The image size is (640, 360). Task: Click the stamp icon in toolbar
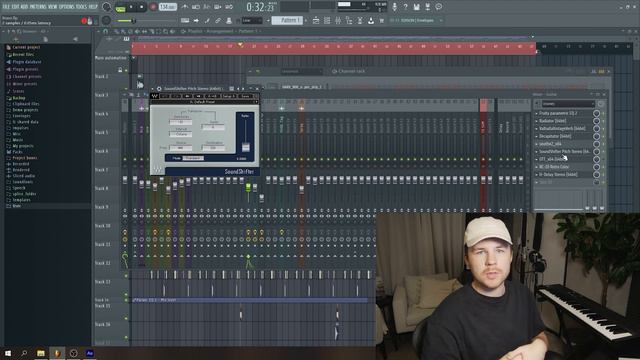[229, 20]
